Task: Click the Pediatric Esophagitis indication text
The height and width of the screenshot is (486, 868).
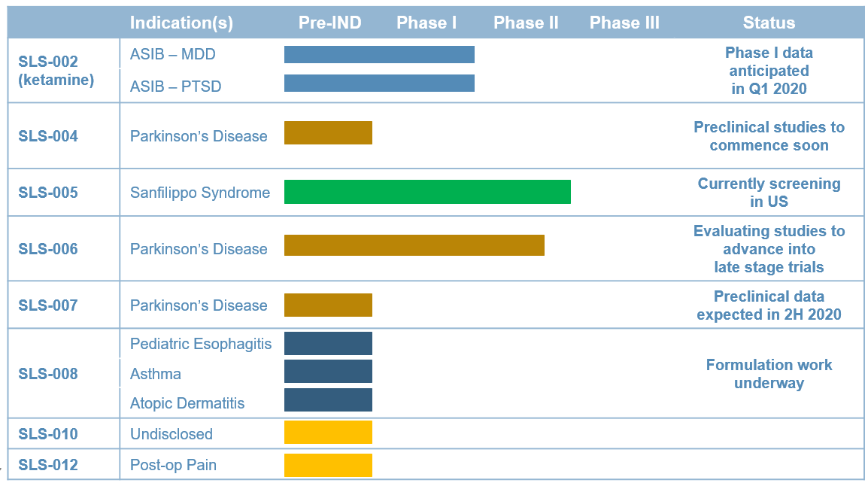Action: pos(201,344)
